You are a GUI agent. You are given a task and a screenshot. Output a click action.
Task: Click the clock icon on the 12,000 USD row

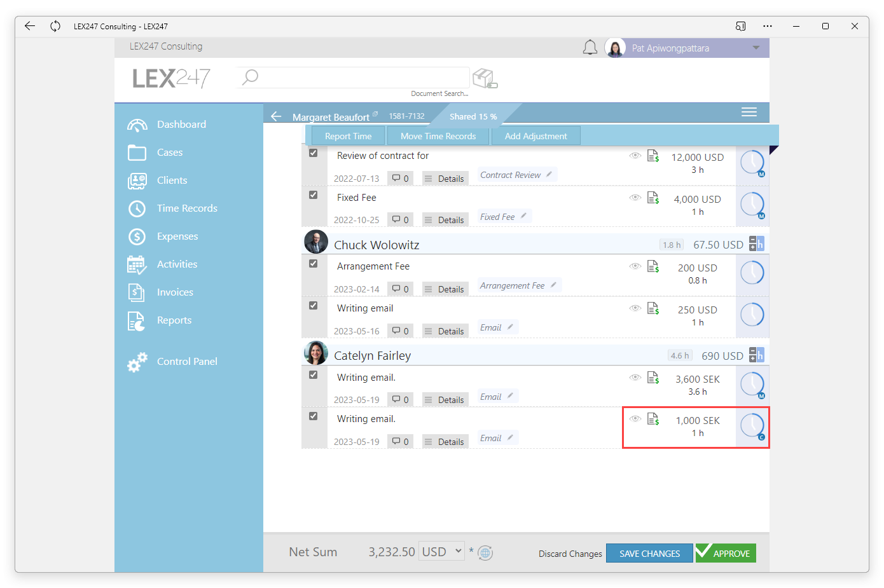click(752, 163)
